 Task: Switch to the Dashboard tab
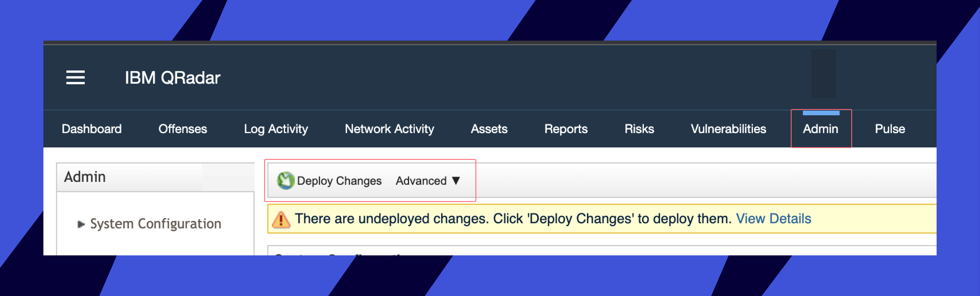[x=92, y=129]
